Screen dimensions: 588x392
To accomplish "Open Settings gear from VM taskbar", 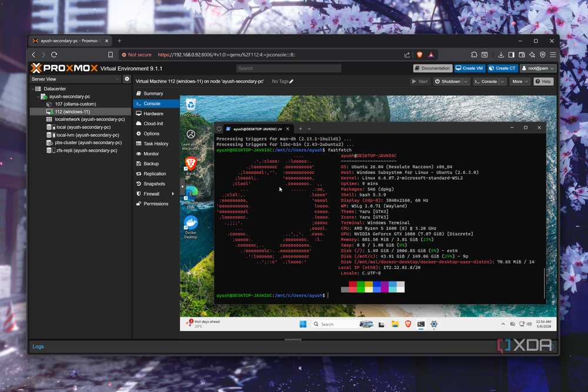I will [434, 324].
